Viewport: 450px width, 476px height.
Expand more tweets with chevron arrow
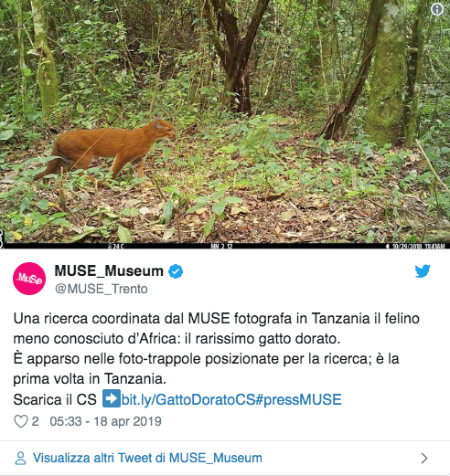pos(424,458)
